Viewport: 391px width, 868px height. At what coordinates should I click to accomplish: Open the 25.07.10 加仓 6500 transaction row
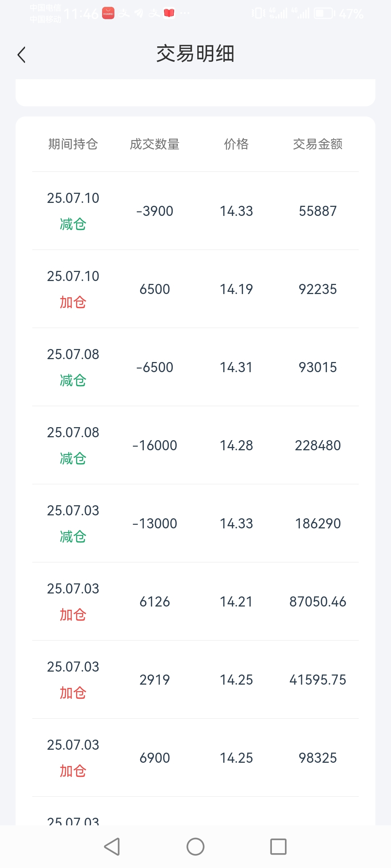[x=195, y=289]
